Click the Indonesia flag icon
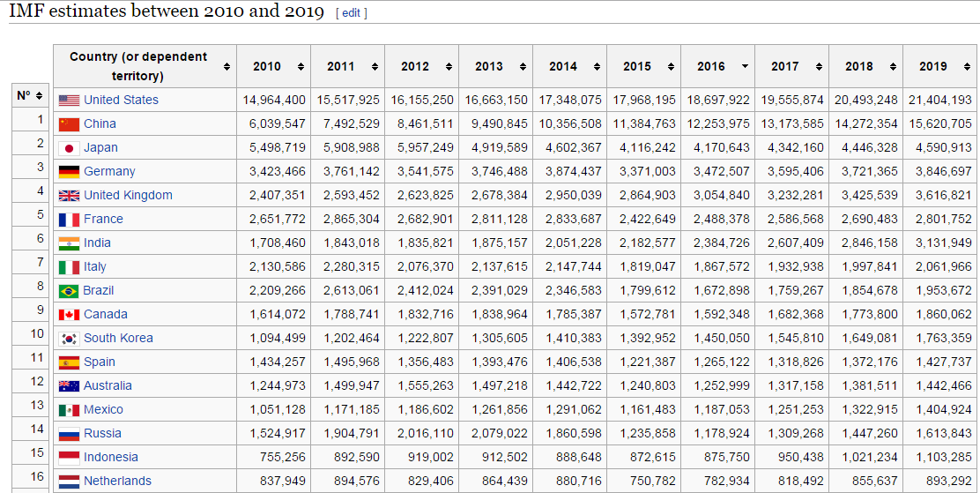The image size is (980, 493). pos(69,458)
